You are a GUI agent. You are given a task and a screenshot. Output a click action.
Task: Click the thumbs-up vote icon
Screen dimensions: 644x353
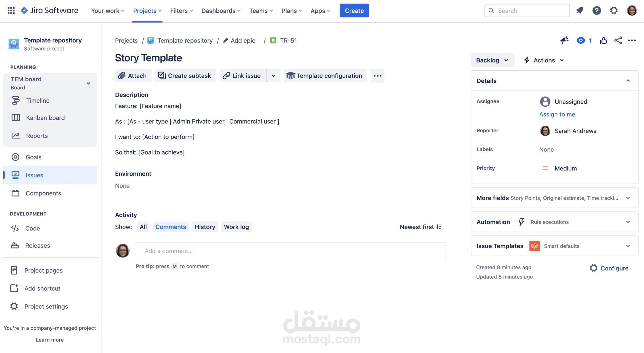(x=603, y=40)
